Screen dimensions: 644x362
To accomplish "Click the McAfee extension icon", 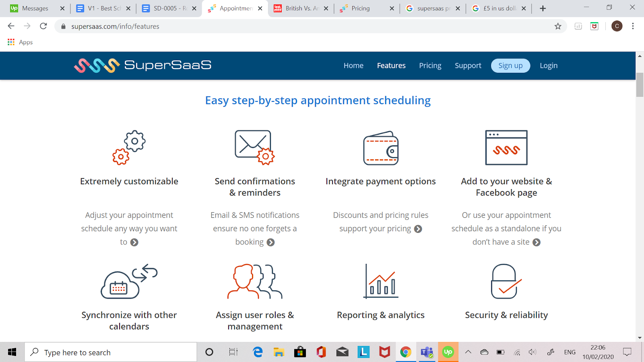I will (594, 26).
